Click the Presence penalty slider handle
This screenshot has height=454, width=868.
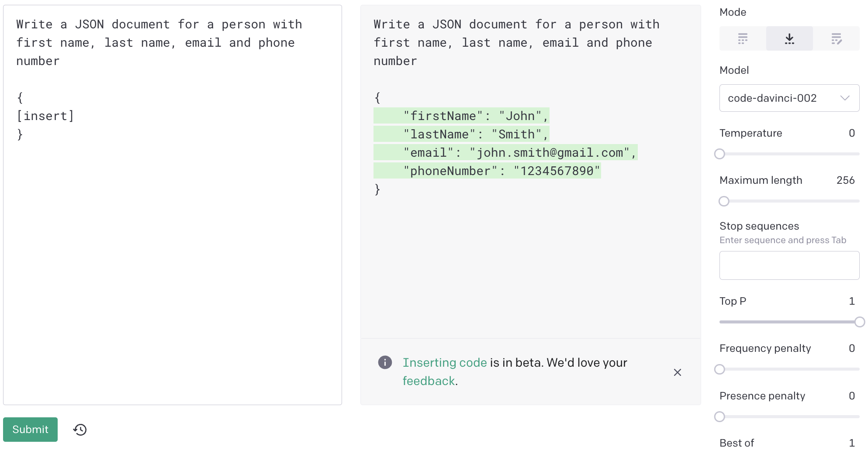(719, 417)
